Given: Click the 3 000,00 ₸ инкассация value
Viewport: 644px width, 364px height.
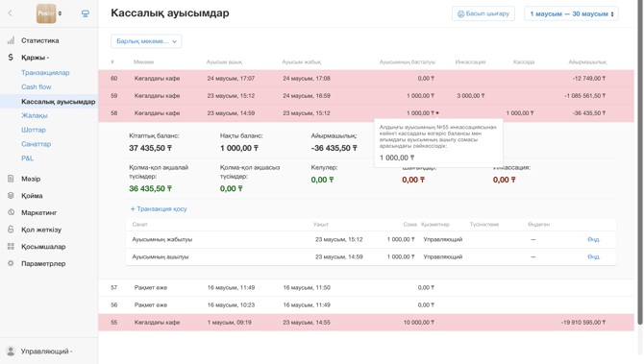Looking at the screenshot, I should 471,96.
